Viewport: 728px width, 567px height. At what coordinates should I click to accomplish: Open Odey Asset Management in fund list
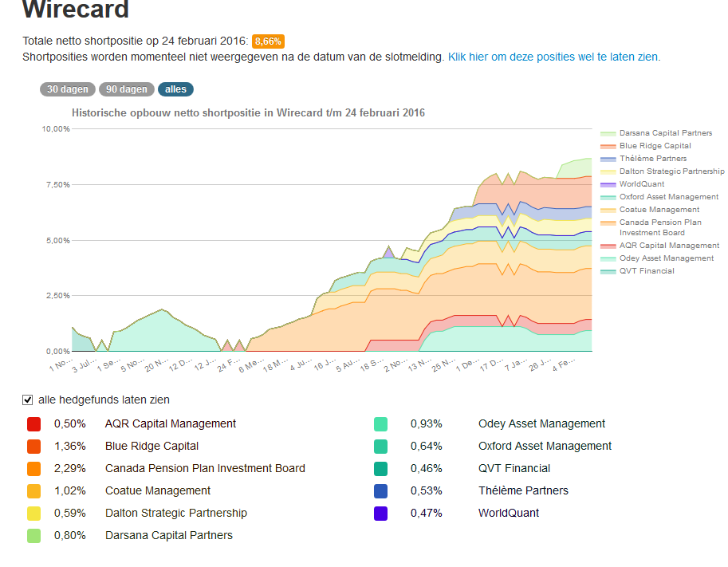(542, 423)
